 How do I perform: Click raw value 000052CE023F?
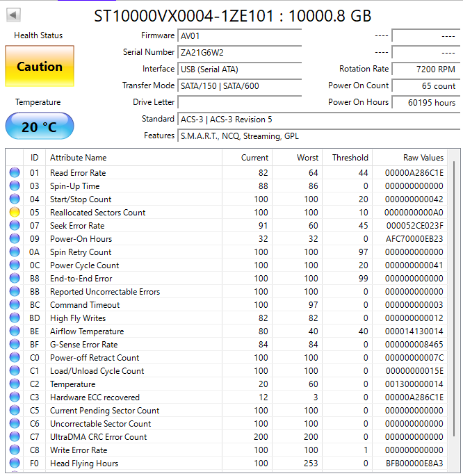coord(415,226)
